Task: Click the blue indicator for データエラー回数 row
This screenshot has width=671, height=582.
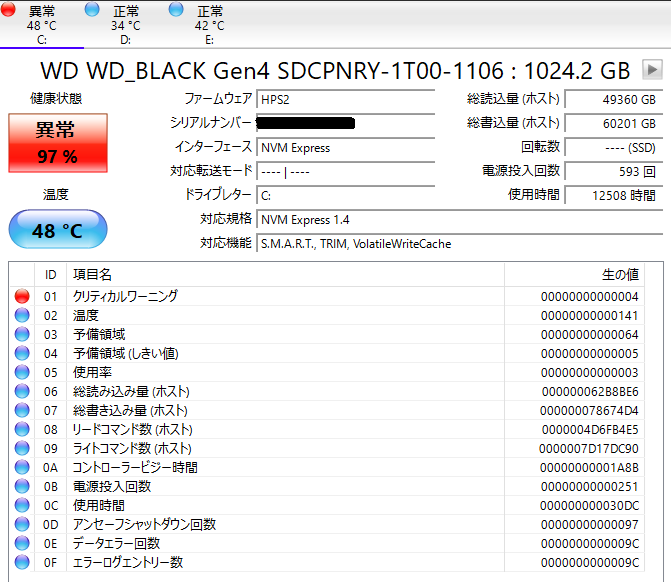Action: pyautogui.click(x=22, y=543)
